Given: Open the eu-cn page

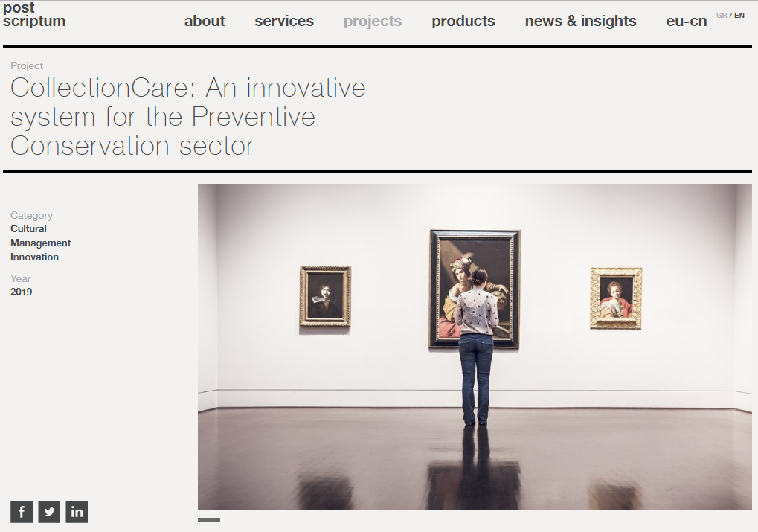Looking at the screenshot, I should point(687,21).
